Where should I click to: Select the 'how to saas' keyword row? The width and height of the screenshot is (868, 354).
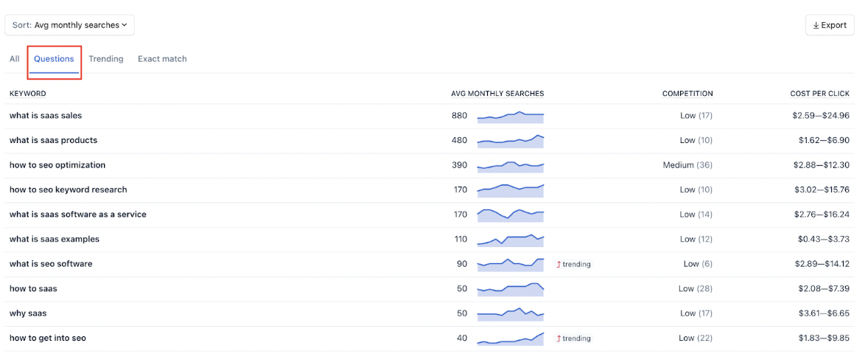click(x=430, y=289)
